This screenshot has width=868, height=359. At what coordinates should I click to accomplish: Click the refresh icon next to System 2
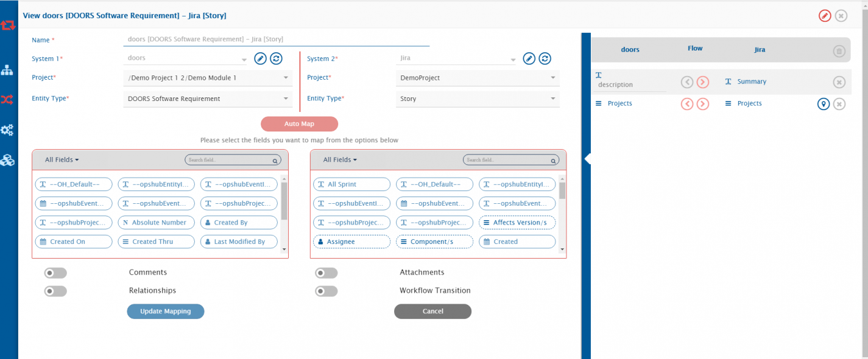click(x=545, y=58)
